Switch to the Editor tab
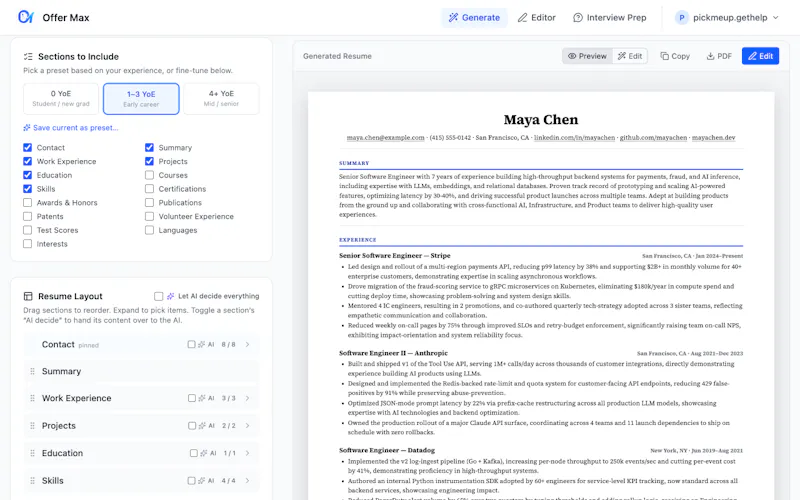This screenshot has height=500, width=800. point(536,17)
